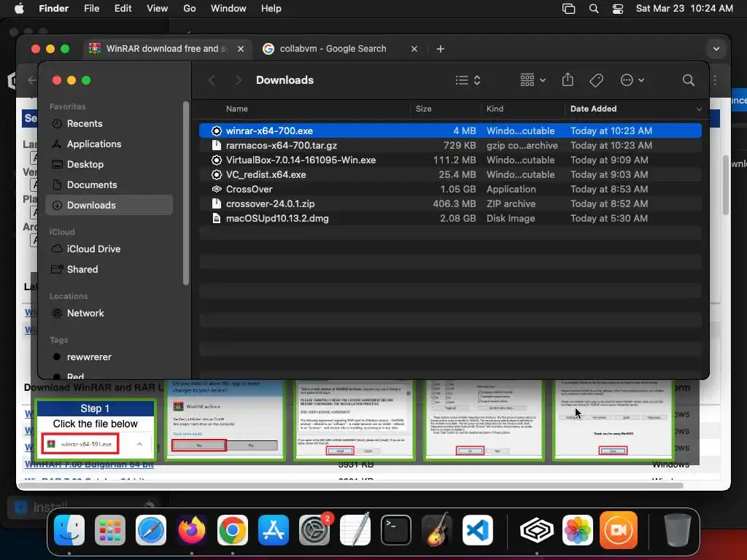Select VirtualBox-7.0.14-161095-Win.exe file

coord(450,160)
